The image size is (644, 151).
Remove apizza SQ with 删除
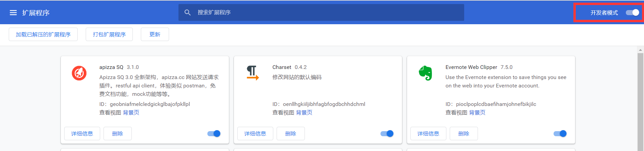pos(118,134)
